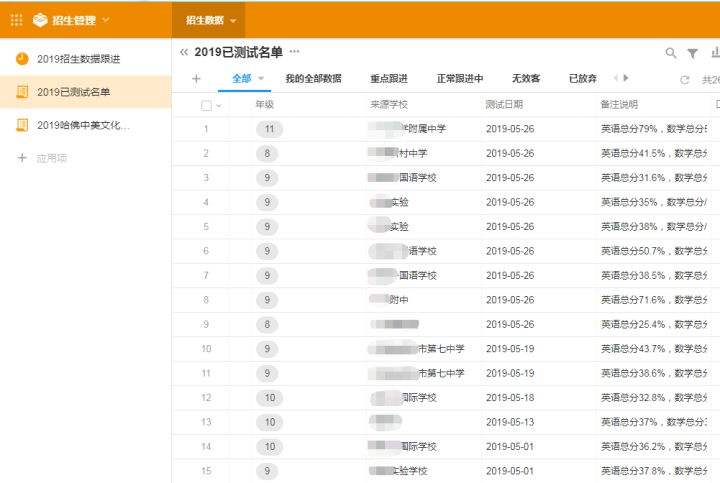Refresh the table data
The image size is (720, 483).
(x=684, y=79)
